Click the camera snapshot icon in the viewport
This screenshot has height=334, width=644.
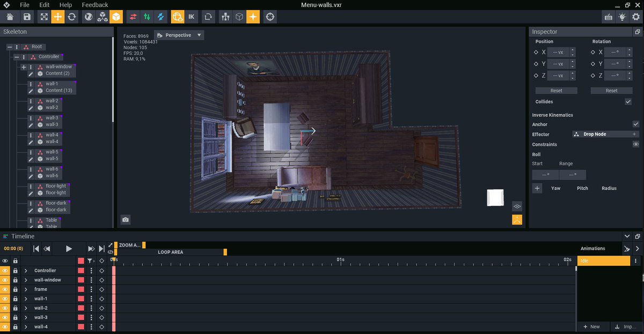point(125,220)
